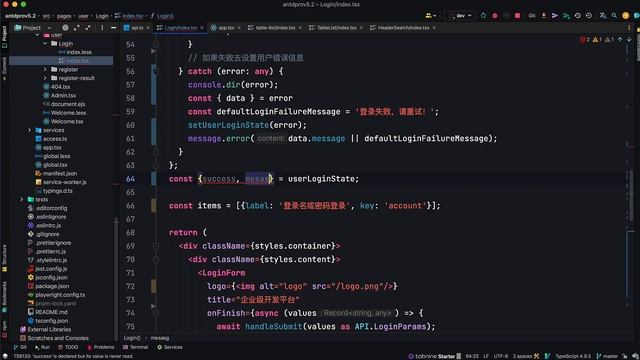
Task: Click collapse all icon in Project panel
Action: click(x=88, y=28)
